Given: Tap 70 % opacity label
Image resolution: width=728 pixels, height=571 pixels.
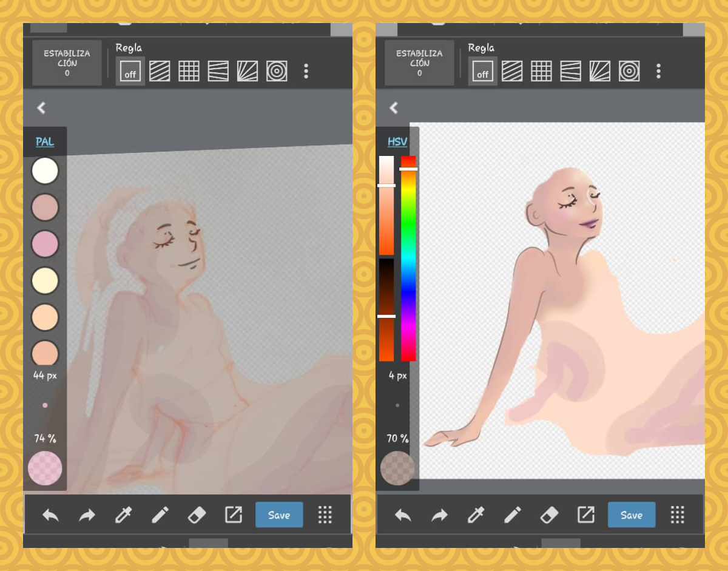Looking at the screenshot, I should tap(397, 438).
